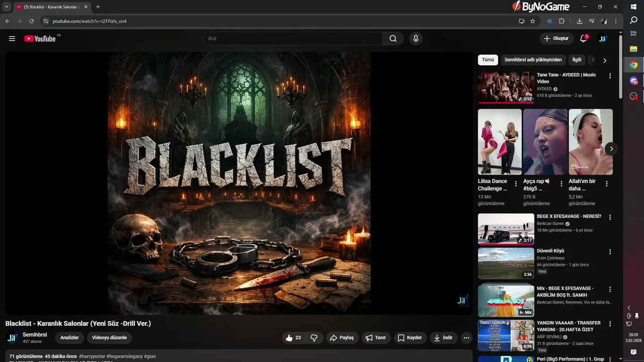Open YouTube account avatar menu
644x362 pixels.
pyautogui.click(x=602, y=39)
